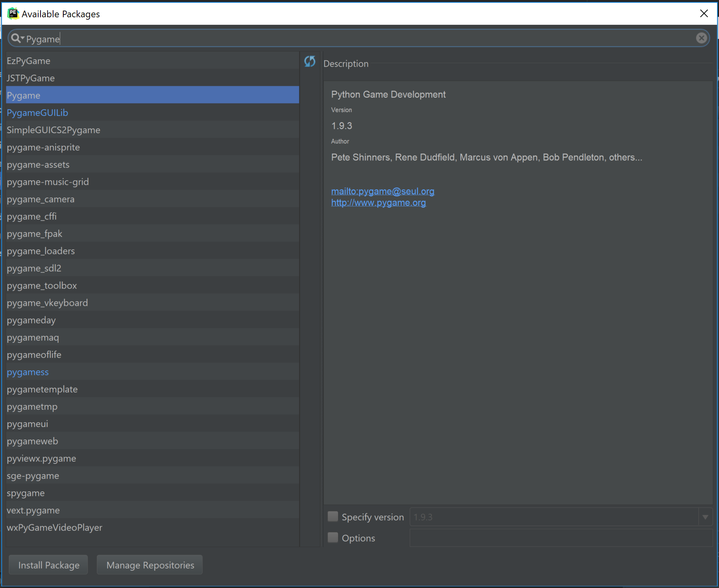Select pygame-anisprite package
This screenshot has width=719, height=588.
pyautogui.click(x=153, y=147)
